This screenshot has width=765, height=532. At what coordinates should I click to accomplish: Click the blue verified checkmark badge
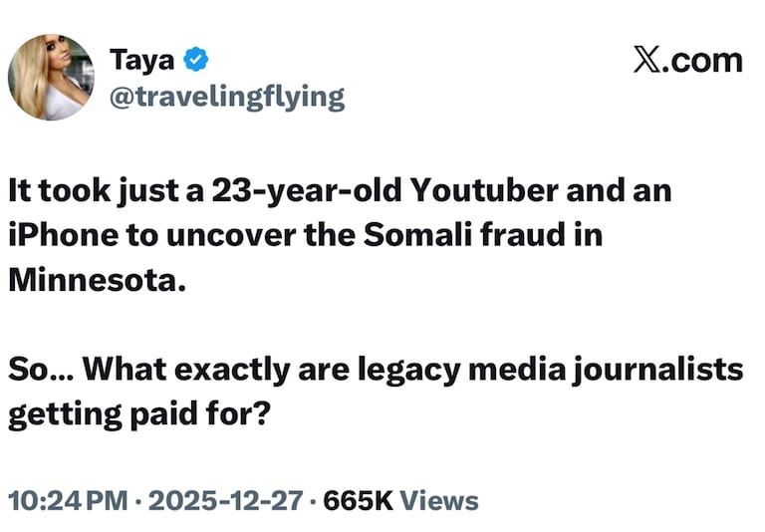[x=196, y=61]
